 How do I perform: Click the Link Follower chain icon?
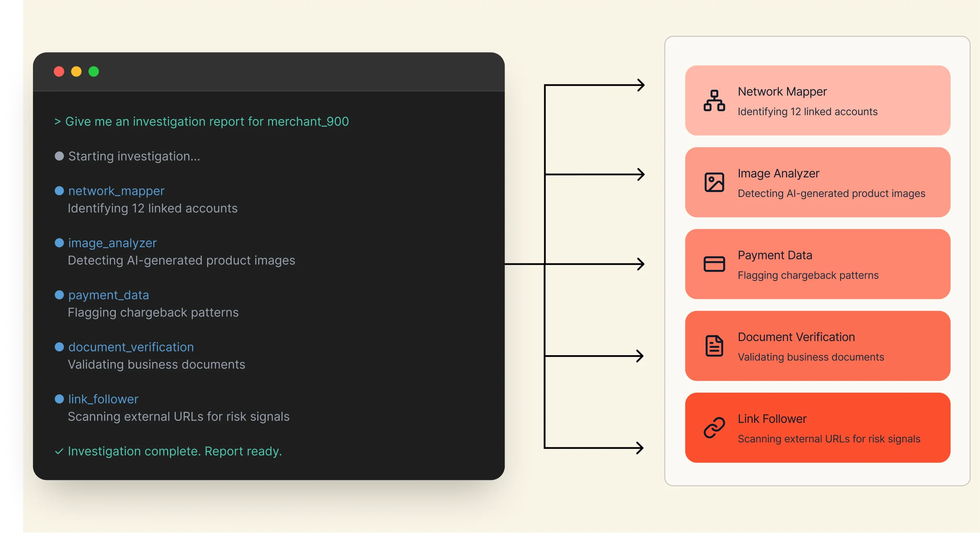tap(714, 428)
